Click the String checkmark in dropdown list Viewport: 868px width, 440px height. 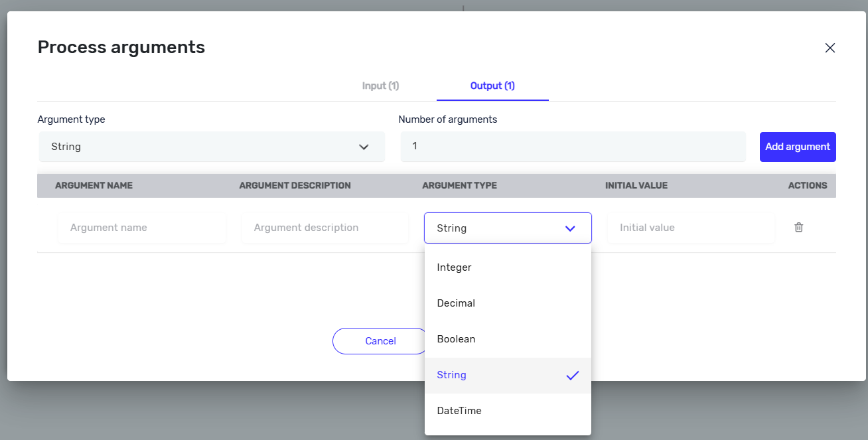[572, 376]
